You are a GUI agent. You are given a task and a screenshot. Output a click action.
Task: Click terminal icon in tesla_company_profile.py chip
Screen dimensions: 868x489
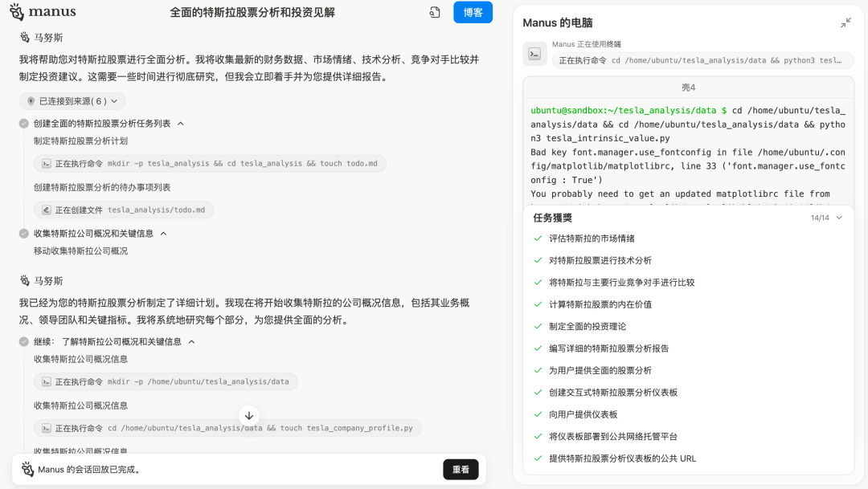(x=47, y=428)
